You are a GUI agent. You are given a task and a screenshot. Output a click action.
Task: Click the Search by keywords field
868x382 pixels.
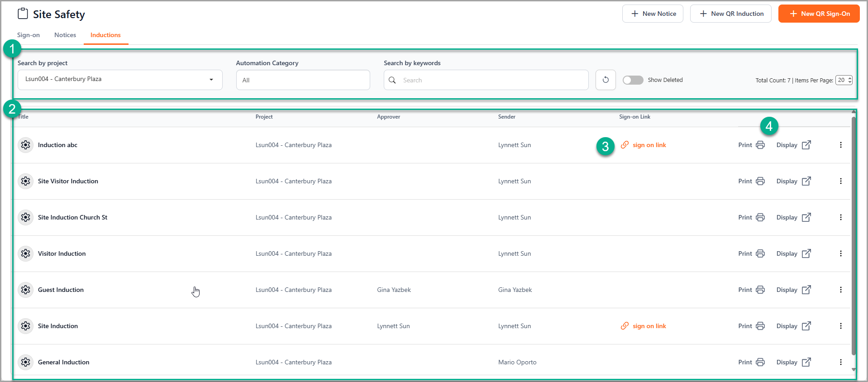[486, 80]
